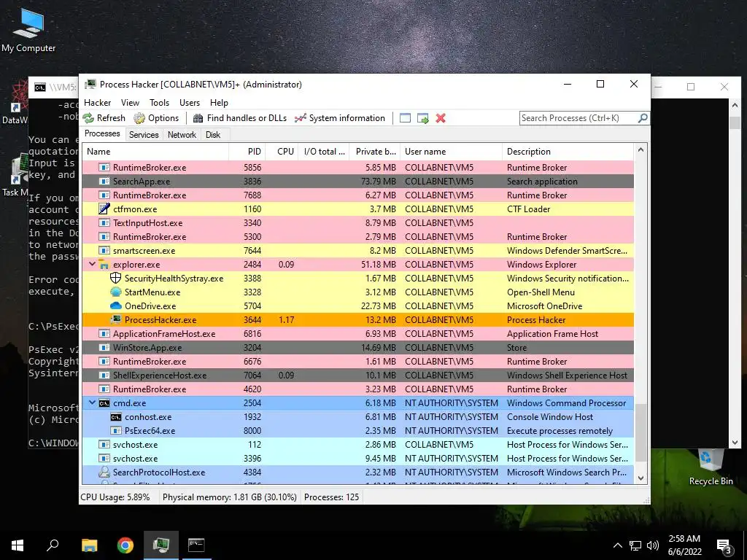The width and height of the screenshot is (747, 560).
Task: Click the search magnifier icon
Action: pyautogui.click(x=643, y=117)
